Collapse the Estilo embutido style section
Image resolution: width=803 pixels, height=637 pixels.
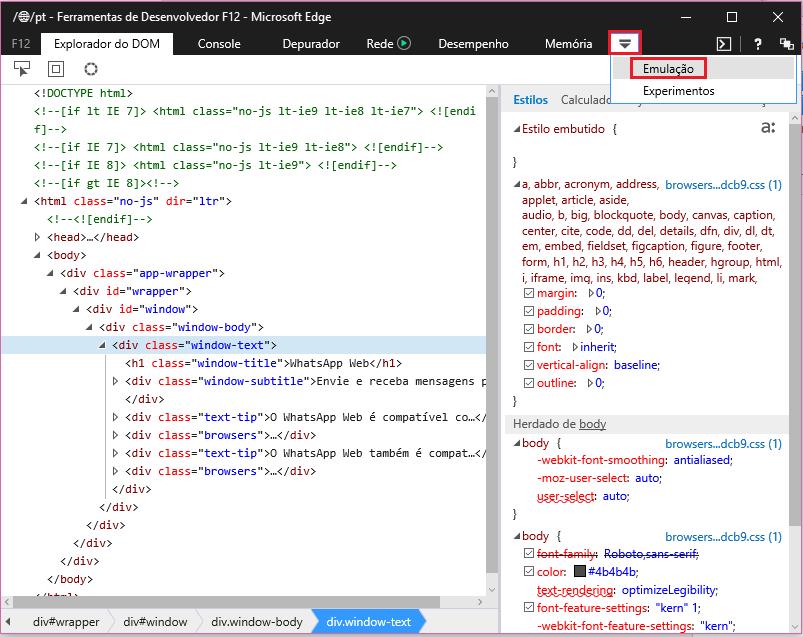pos(517,129)
